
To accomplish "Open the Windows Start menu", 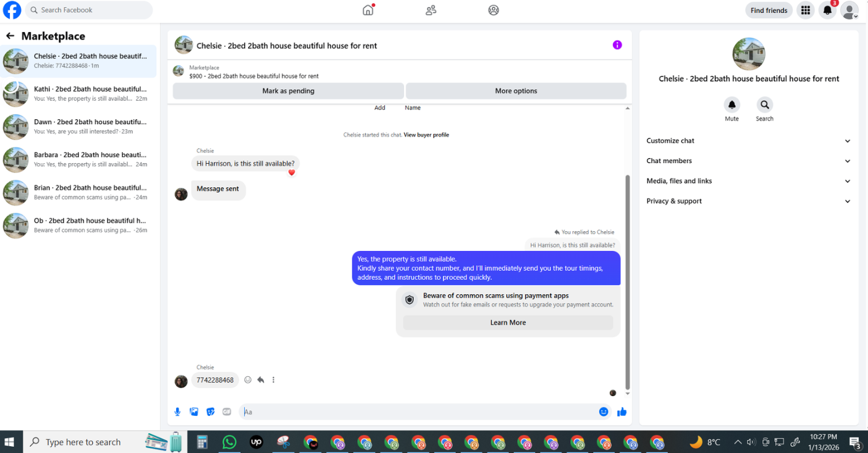I will tap(10, 442).
